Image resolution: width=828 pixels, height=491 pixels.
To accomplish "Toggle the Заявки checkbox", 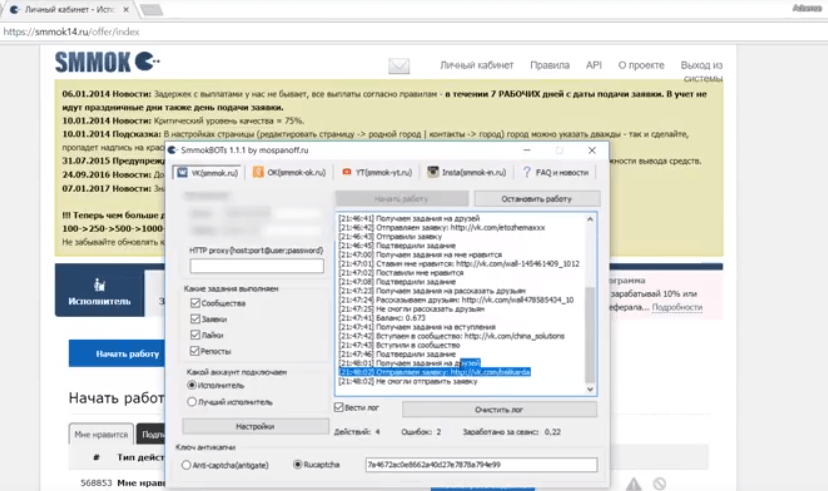I will tap(195, 319).
